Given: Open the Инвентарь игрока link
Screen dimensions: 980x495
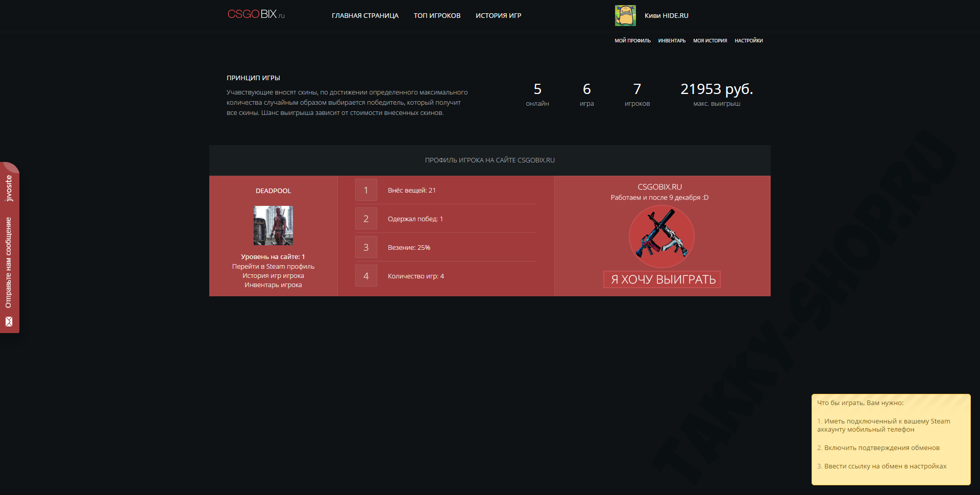Looking at the screenshot, I should 273,285.
